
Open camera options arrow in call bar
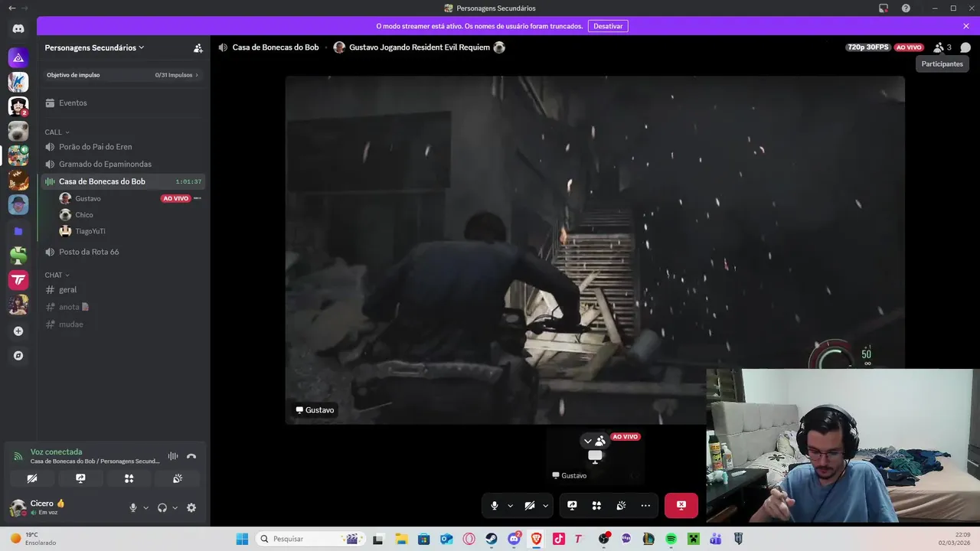pos(545,506)
